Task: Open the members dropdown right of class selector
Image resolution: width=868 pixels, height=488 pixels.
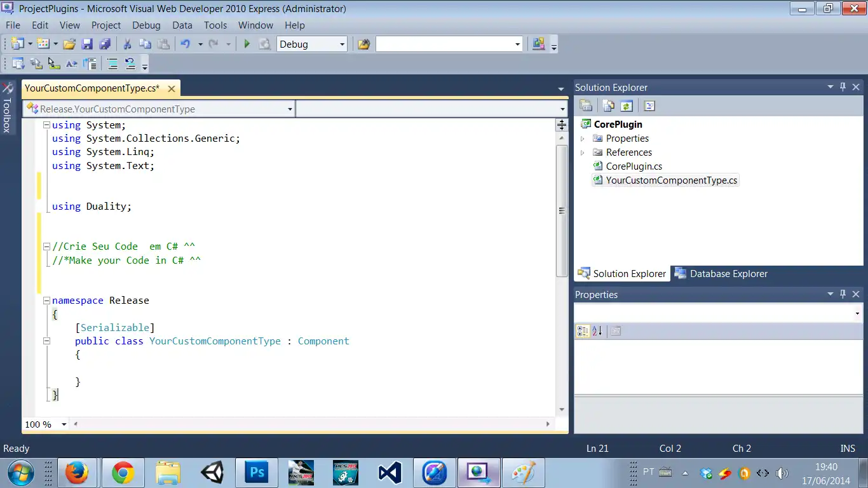Action: [x=562, y=109]
